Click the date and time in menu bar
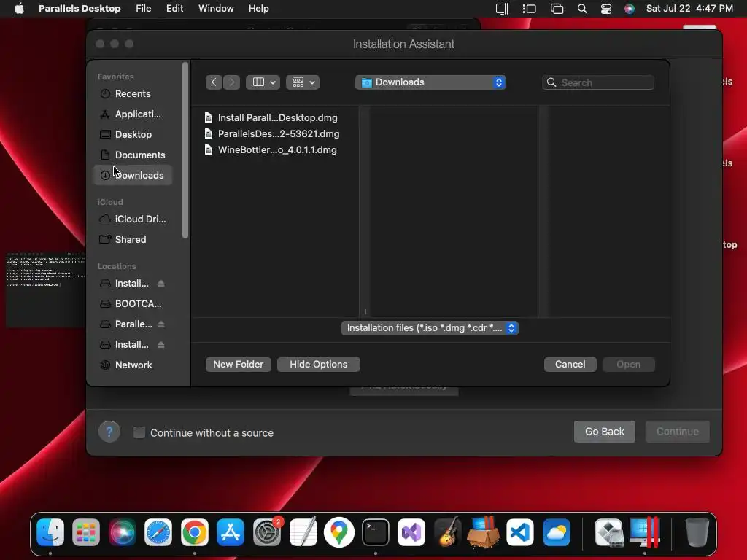 point(689,9)
